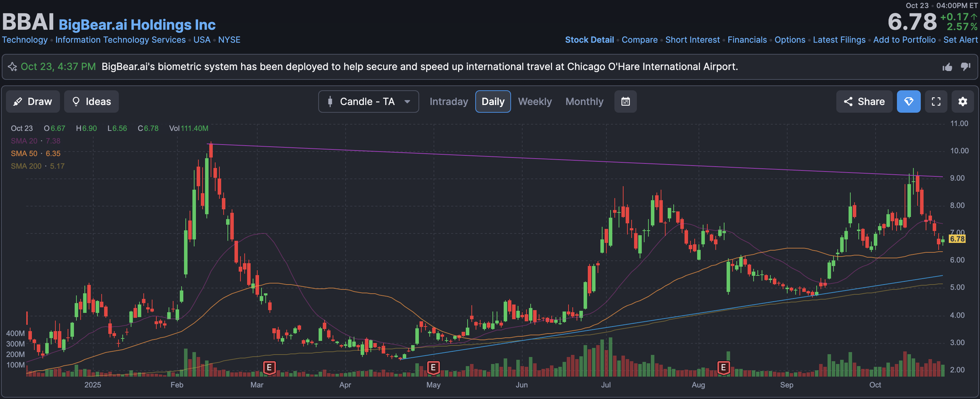Open the calendar date range icon
980x399 pixels.
click(625, 101)
